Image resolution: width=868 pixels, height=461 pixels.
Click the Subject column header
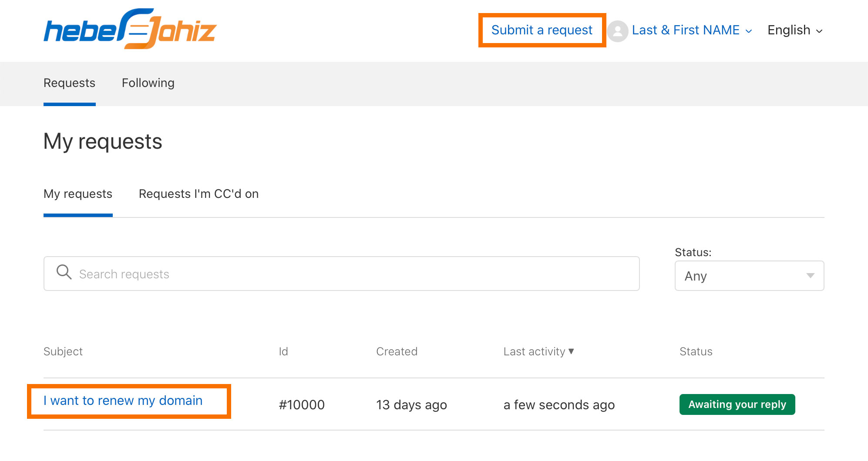pyautogui.click(x=63, y=351)
